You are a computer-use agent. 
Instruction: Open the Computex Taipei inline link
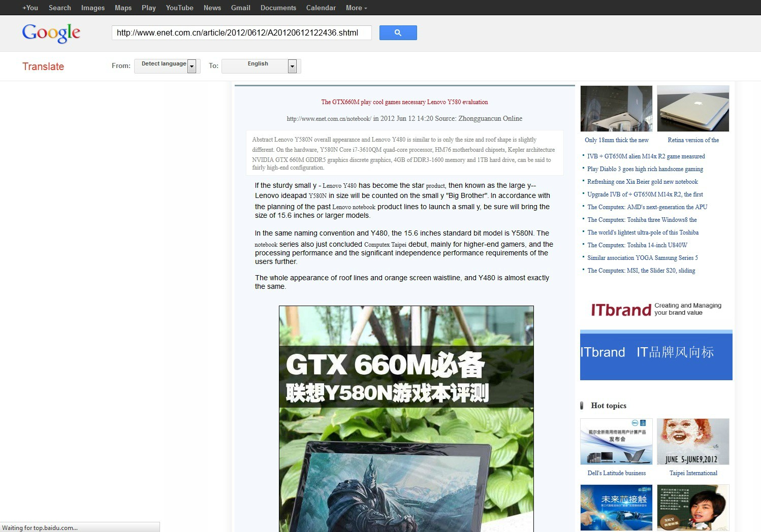(385, 245)
